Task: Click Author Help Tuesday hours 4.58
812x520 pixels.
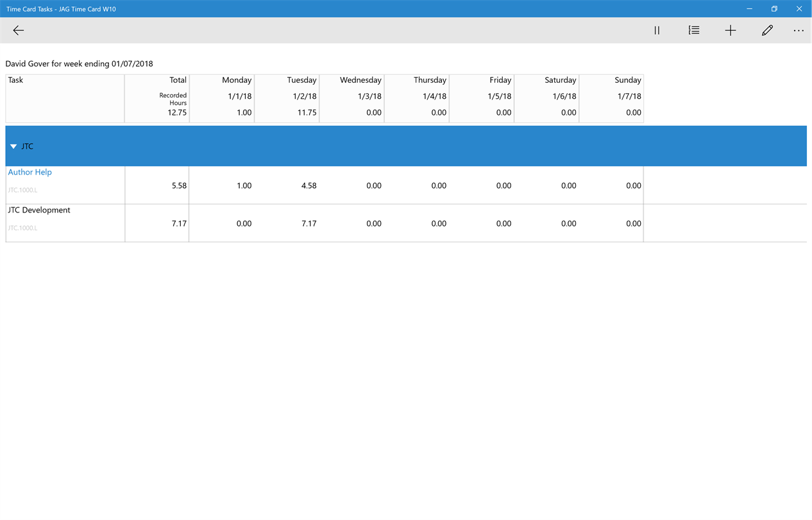Action: tap(309, 186)
